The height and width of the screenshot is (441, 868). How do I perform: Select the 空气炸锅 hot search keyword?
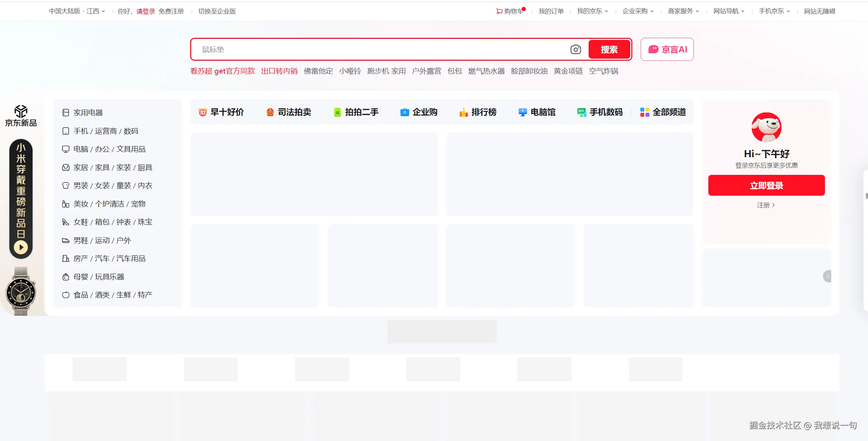(604, 71)
